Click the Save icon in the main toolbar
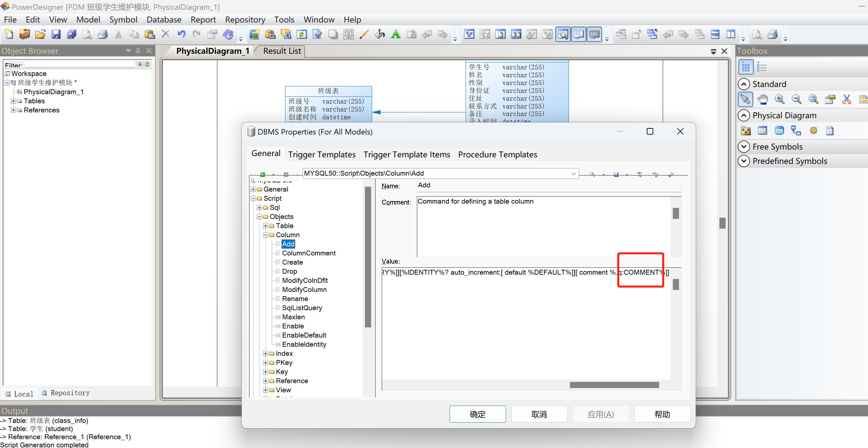Screen dimensions: 868x448 pos(56,34)
